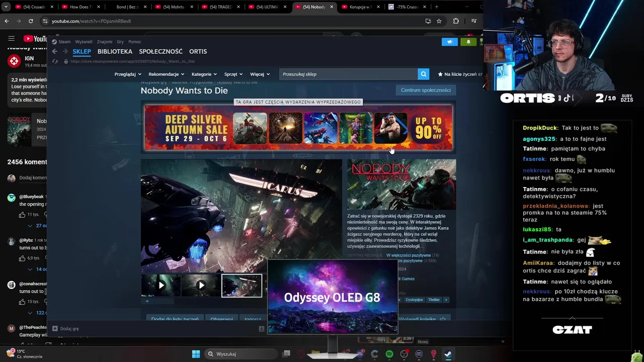Click the weather widget in the taskbar
Viewport: 644px width, 362px height.
click(24, 354)
